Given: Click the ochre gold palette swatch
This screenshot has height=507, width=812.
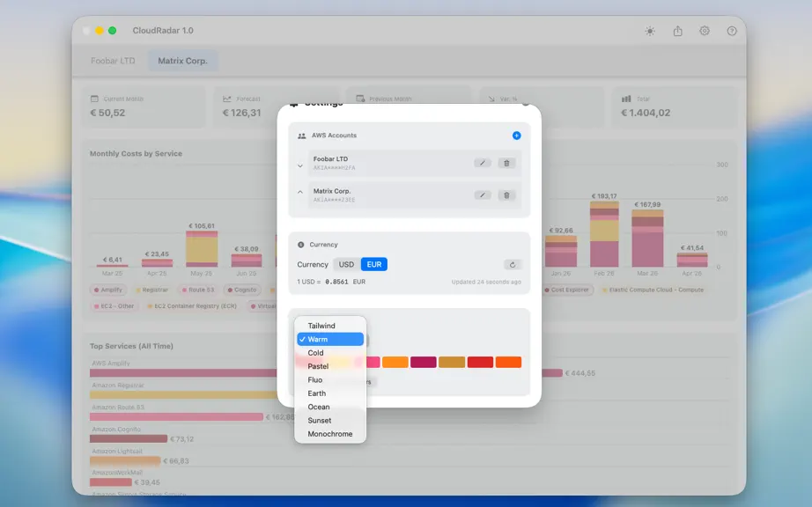Looking at the screenshot, I should [452, 362].
